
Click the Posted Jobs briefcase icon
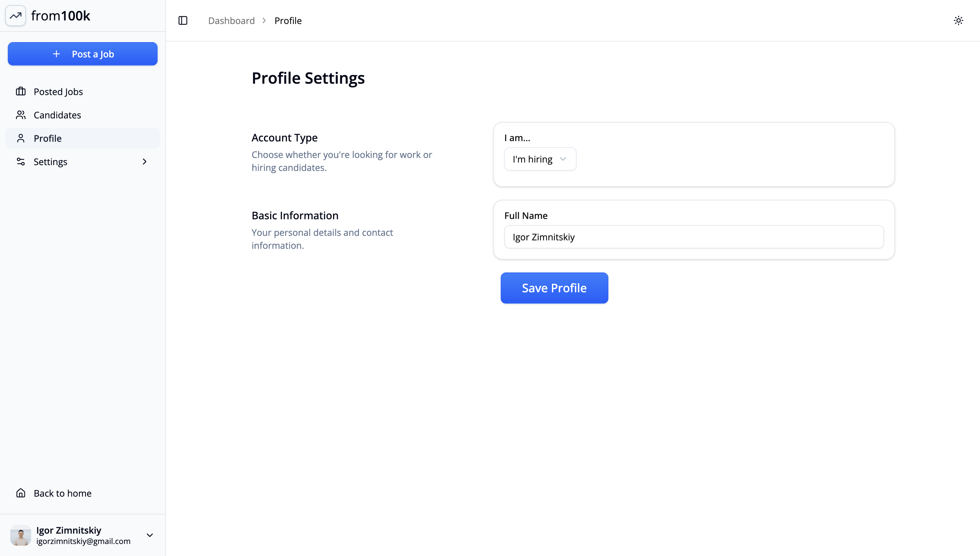tap(21, 92)
